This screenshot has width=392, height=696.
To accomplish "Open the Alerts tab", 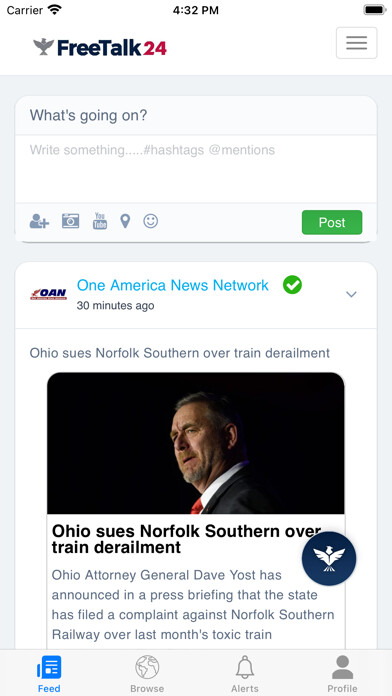I will [245, 674].
